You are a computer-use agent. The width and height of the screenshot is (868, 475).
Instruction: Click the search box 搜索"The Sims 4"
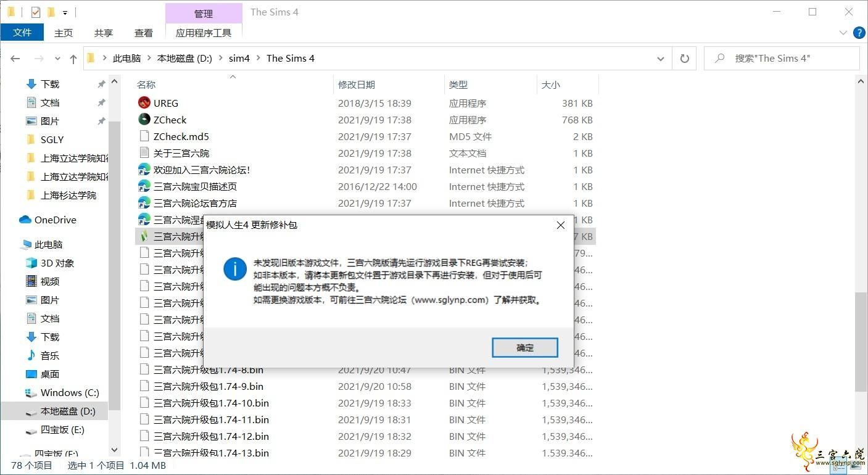point(782,59)
